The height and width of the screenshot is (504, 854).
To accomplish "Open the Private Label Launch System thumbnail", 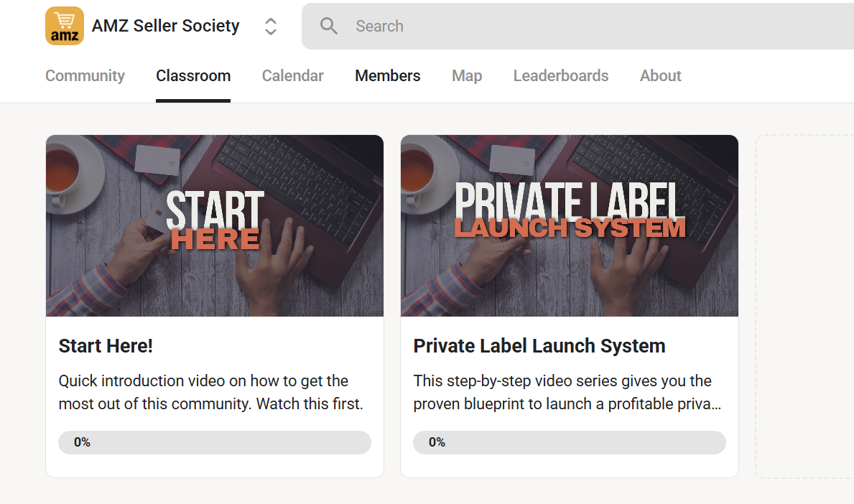I will pyautogui.click(x=569, y=226).
